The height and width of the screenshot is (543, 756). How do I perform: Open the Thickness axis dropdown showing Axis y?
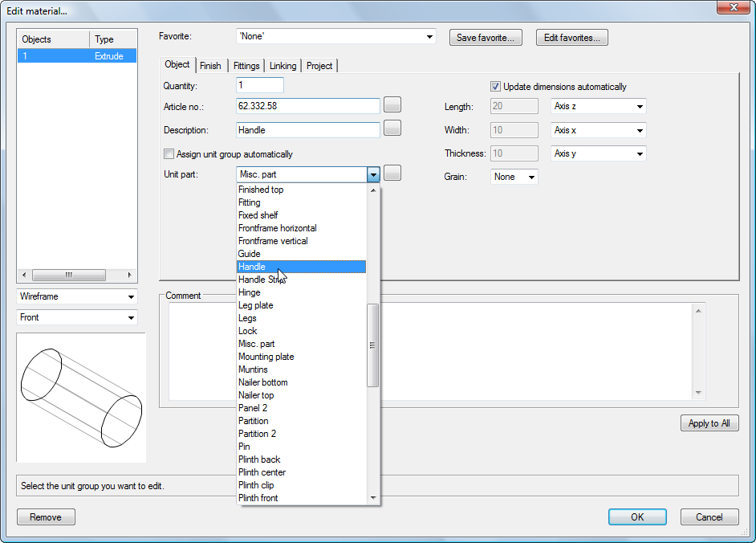point(599,153)
